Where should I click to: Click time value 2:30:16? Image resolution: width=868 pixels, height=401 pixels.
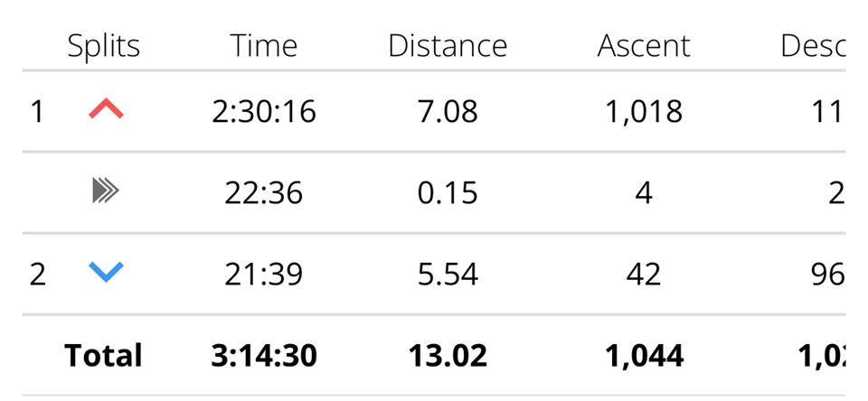tap(263, 112)
